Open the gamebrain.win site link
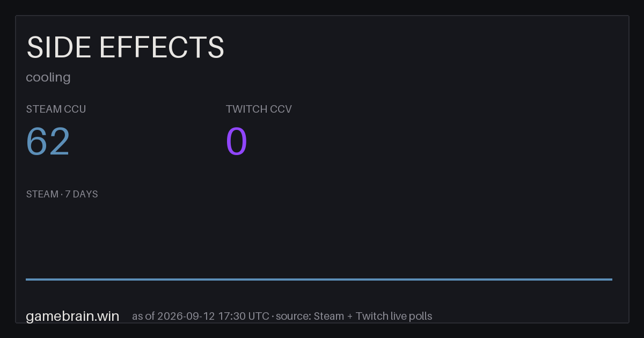 [72, 316]
